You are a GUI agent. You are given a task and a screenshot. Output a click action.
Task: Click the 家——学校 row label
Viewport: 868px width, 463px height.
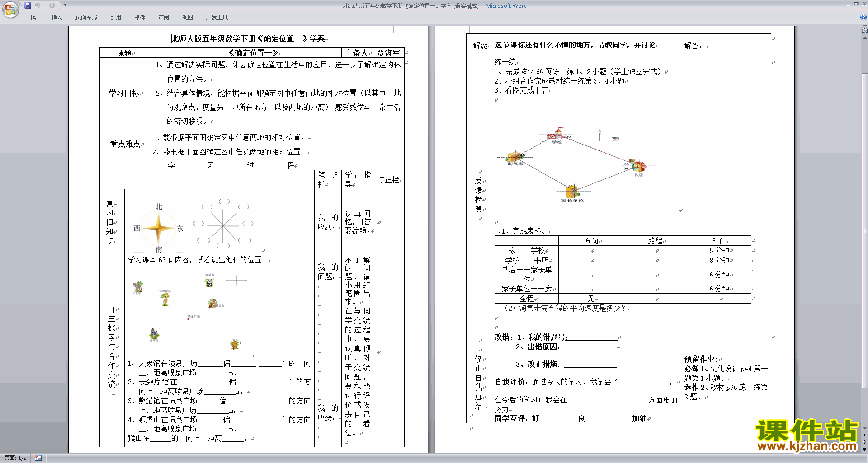(x=527, y=250)
